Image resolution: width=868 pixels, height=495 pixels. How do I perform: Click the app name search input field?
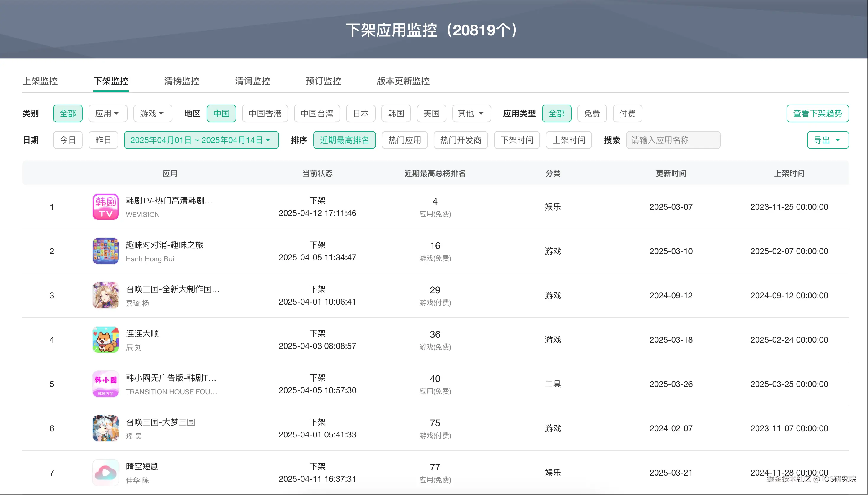pos(673,140)
